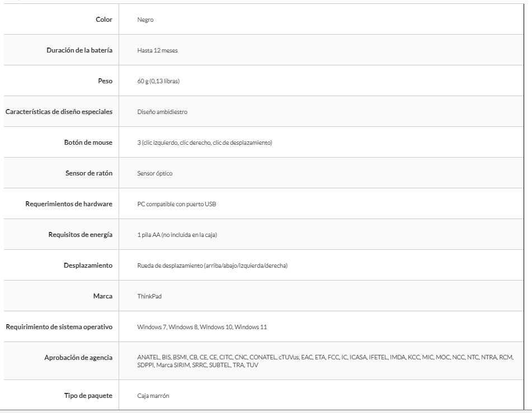Click the Color row label

pyautogui.click(x=104, y=20)
